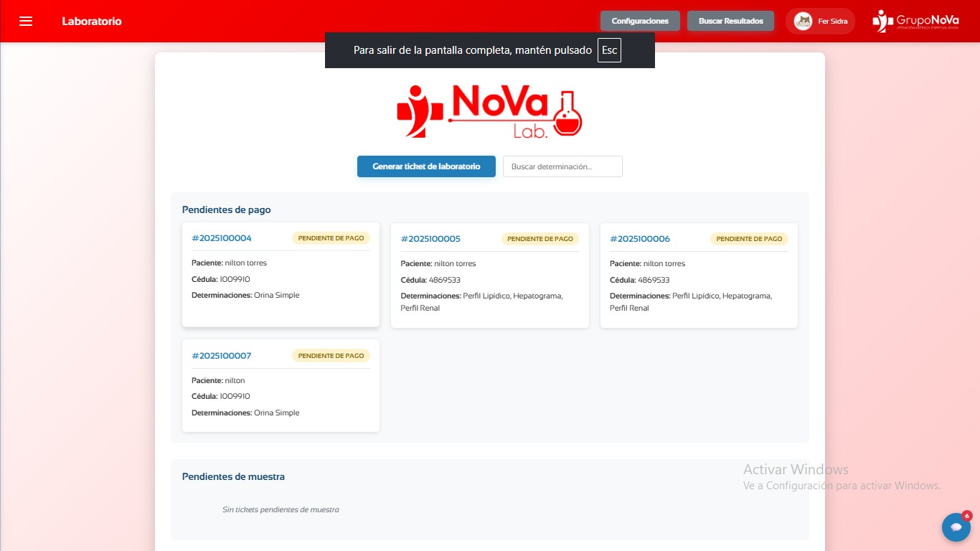Open ticket #2025100004 link
The height and width of the screenshot is (551, 980).
click(x=222, y=238)
